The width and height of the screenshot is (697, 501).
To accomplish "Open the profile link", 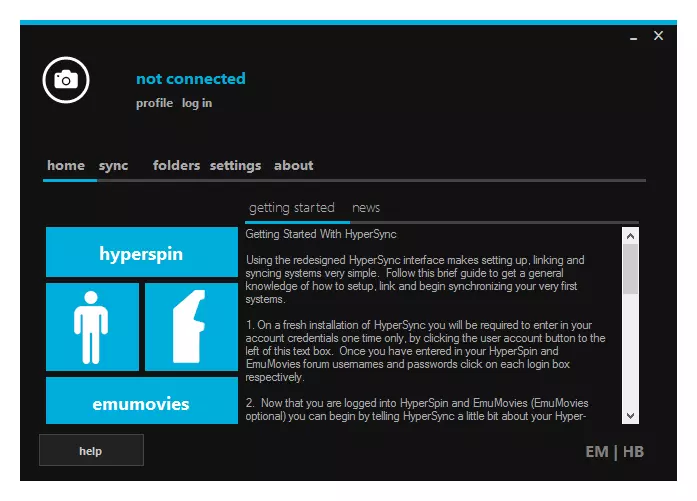I will [154, 103].
